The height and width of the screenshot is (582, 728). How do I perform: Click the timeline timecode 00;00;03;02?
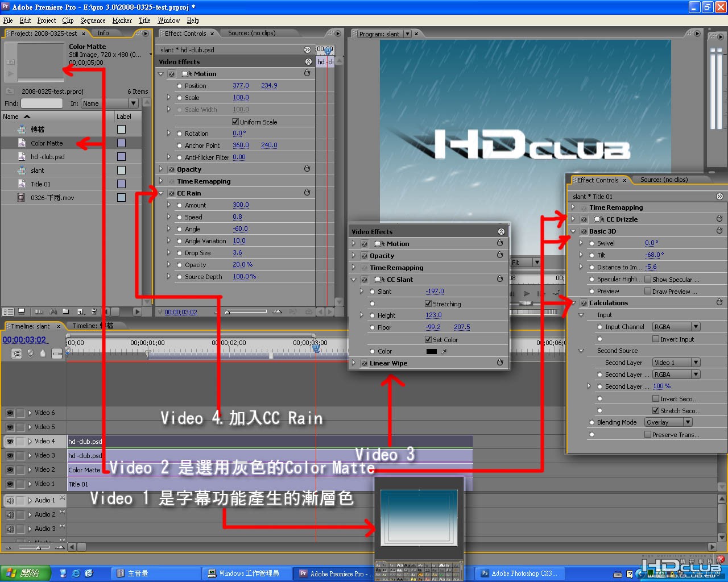tap(24, 340)
